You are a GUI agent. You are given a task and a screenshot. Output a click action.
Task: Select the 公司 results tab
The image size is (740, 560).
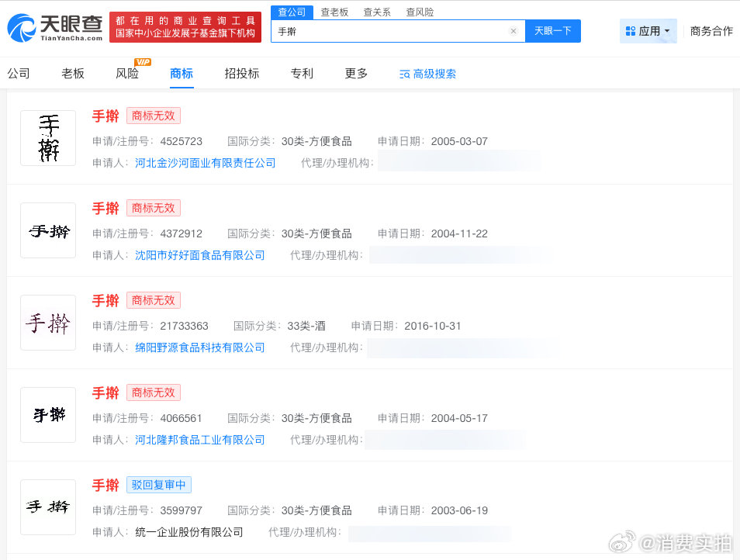19,74
